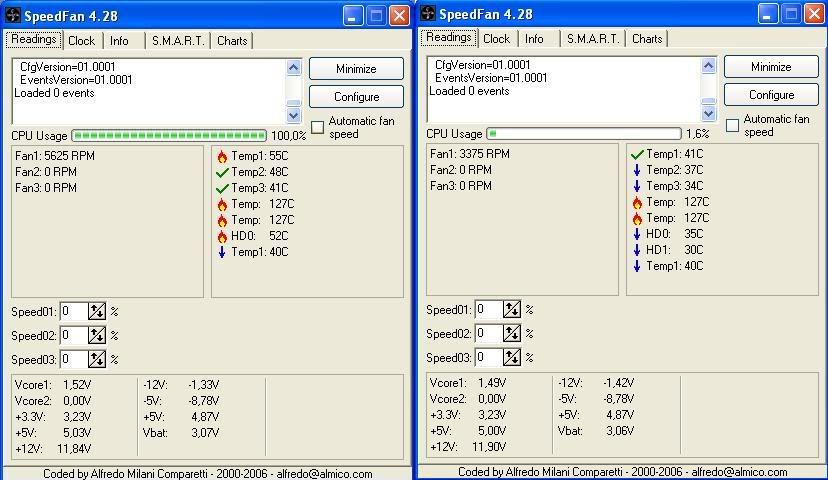The width and height of the screenshot is (828, 480).
Task: Enable Automatic fan speed in left window
Action: pos(317,127)
